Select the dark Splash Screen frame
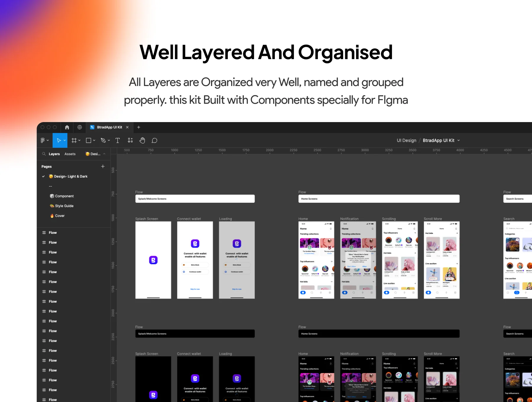The height and width of the screenshot is (402, 532). [x=153, y=379]
